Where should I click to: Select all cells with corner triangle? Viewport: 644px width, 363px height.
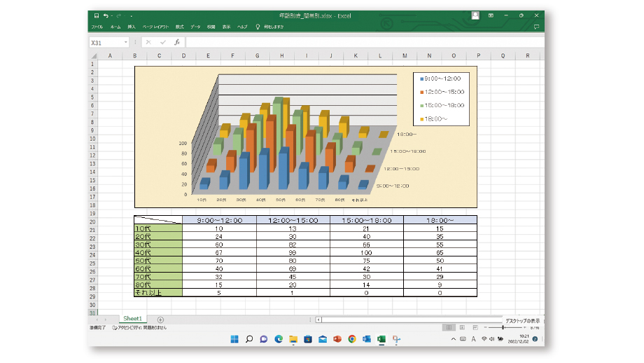click(93, 55)
